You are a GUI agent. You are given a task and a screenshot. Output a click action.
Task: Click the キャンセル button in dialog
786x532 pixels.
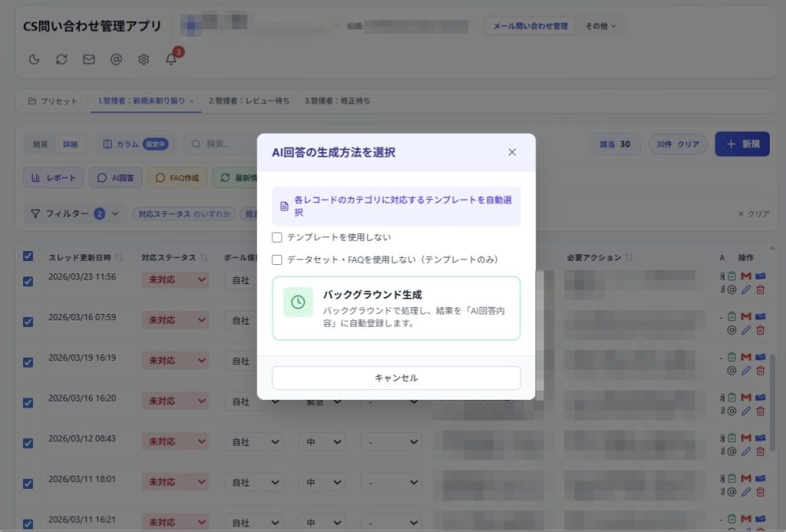[x=396, y=378]
